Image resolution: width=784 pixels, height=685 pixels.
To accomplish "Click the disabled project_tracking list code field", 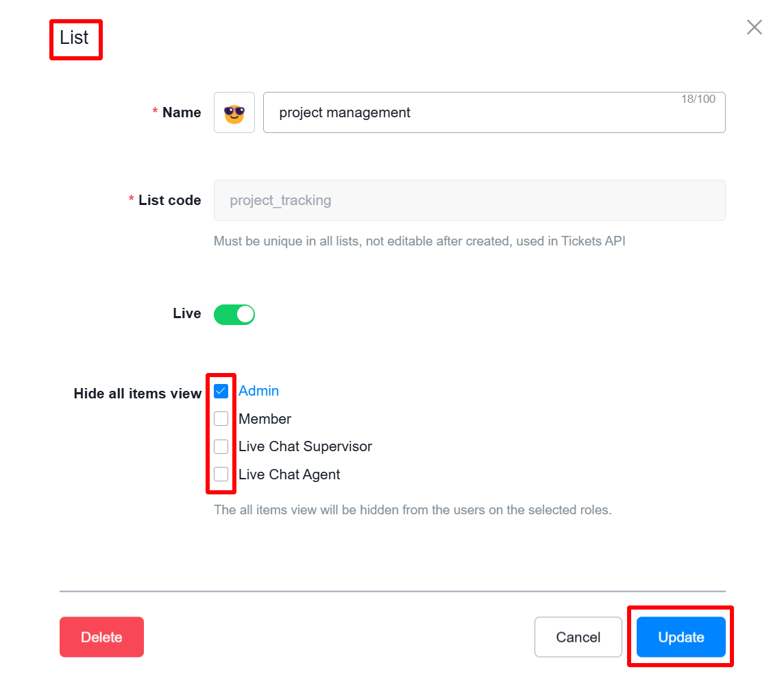I will (469, 200).
